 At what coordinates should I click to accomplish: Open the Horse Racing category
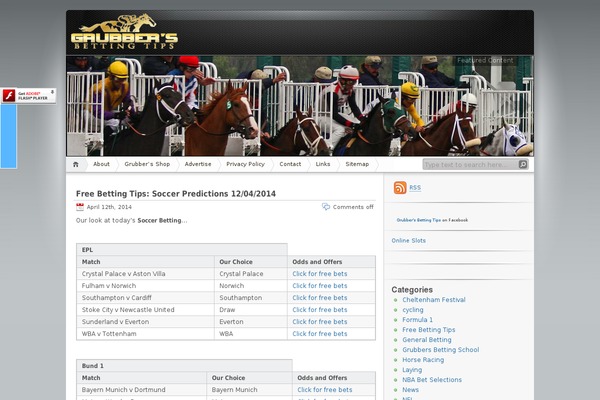[x=423, y=360]
